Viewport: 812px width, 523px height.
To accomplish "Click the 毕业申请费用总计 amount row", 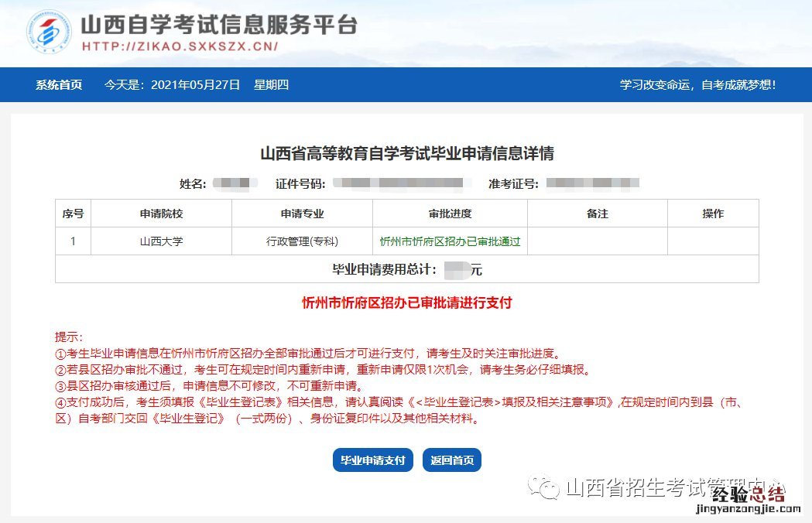I will [406, 269].
